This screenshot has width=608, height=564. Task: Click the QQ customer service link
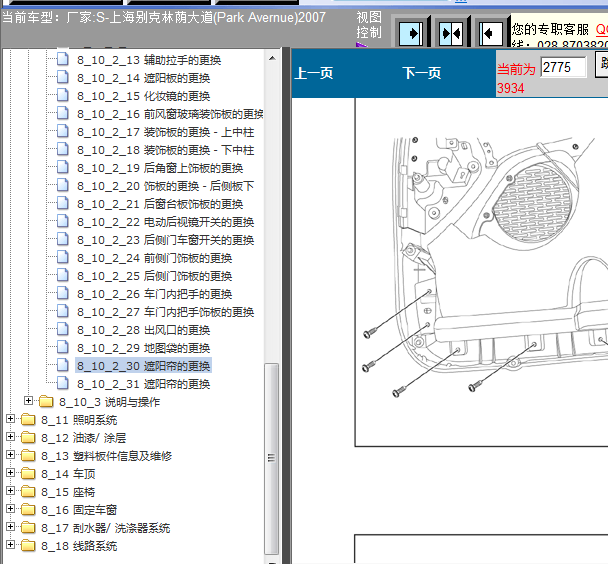pos(602,29)
